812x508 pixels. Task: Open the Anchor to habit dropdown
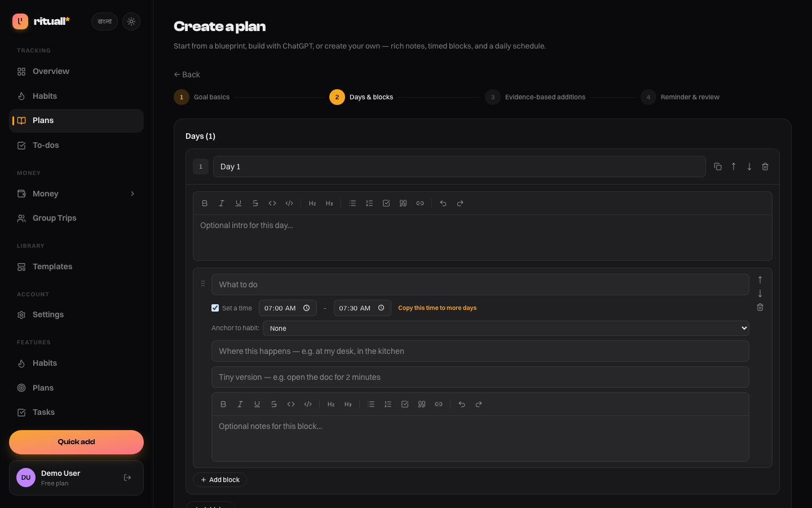[x=506, y=329]
